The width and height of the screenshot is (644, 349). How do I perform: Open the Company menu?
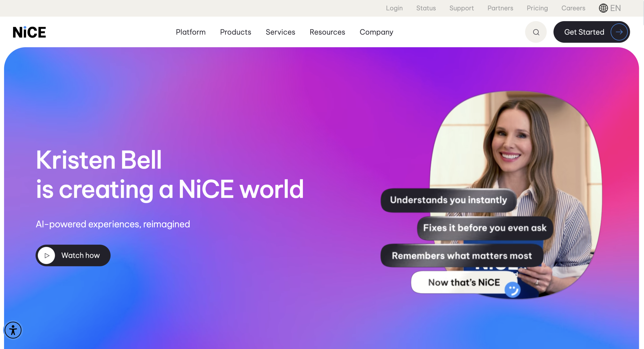click(x=376, y=32)
